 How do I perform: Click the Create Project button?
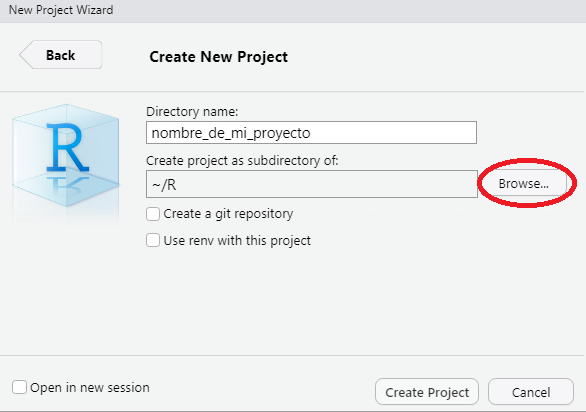click(x=427, y=392)
